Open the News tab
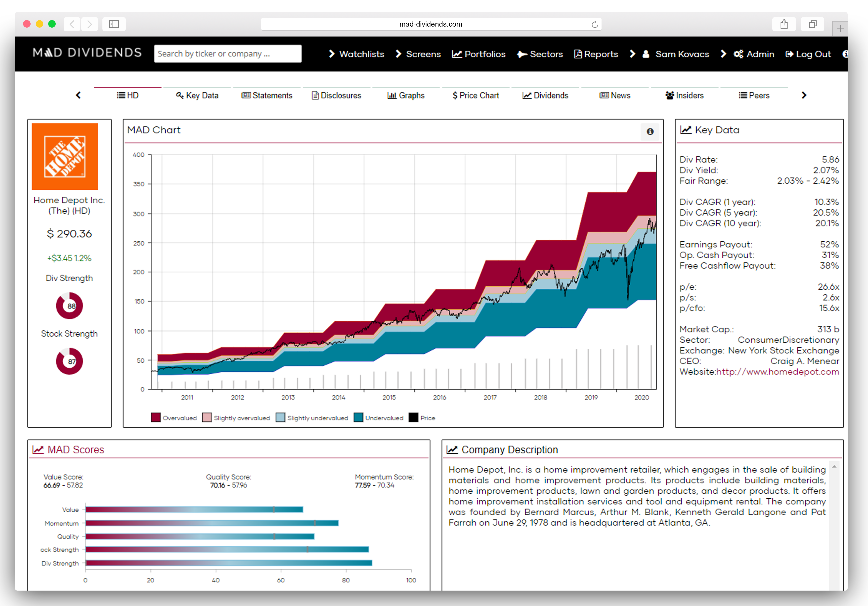The width and height of the screenshot is (868, 606). pos(615,95)
